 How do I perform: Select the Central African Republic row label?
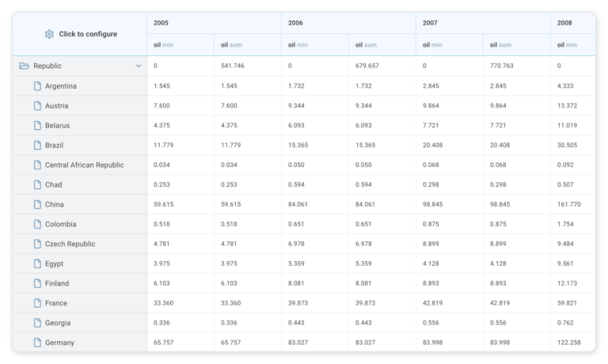(85, 165)
